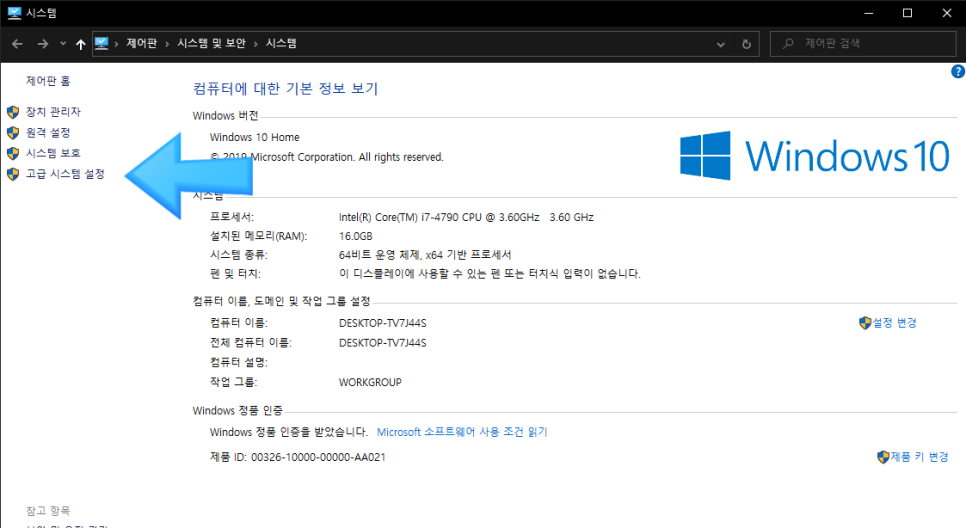This screenshot has height=528, width=966.
Task: Open 제어판 breadcrumb in address bar
Action: (142, 43)
